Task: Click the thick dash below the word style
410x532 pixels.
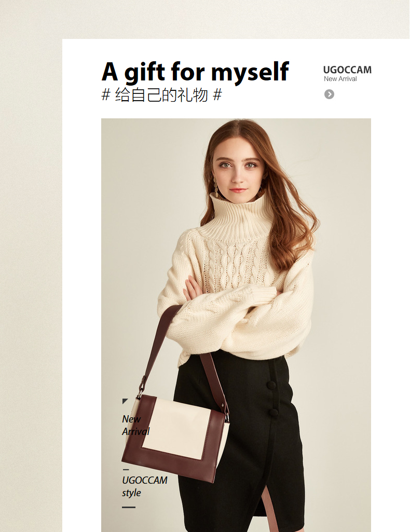Action: [x=129, y=507]
